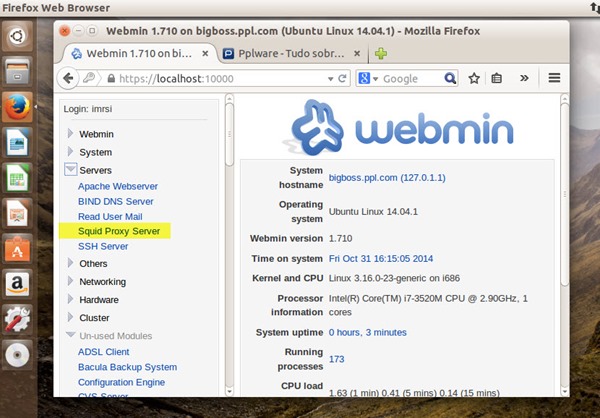Open Amazon launcher icon
The height and width of the screenshot is (418, 600).
click(x=17, y=284)
